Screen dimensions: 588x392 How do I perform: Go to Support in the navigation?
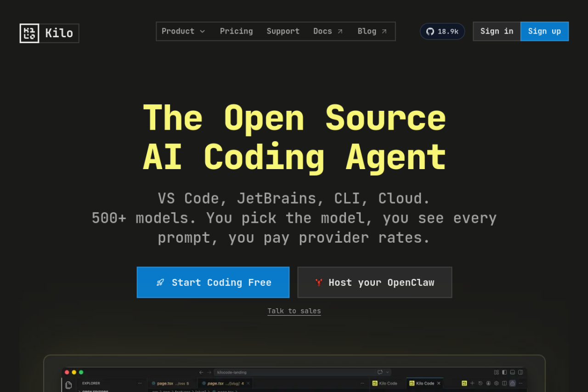click(283, 31)
